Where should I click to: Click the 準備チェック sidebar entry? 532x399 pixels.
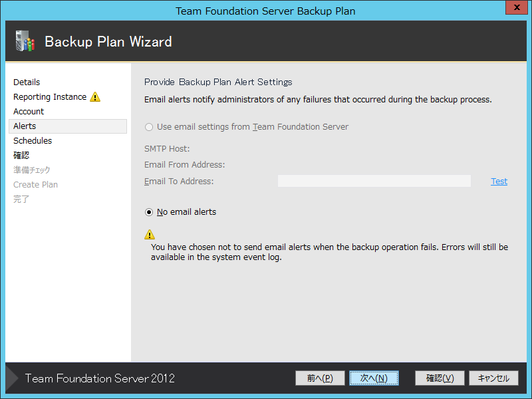click(x=31, y=170)
